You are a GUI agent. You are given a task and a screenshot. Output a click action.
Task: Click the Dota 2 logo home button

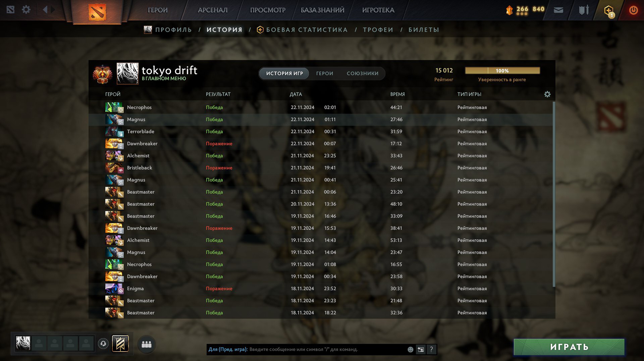pyautogui.click(x=97, y=12)
